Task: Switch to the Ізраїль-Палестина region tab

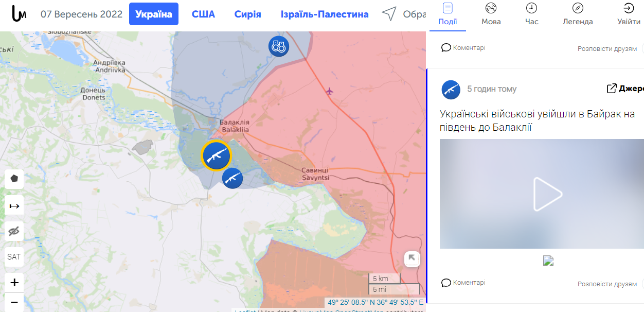Action: [325, 14]
